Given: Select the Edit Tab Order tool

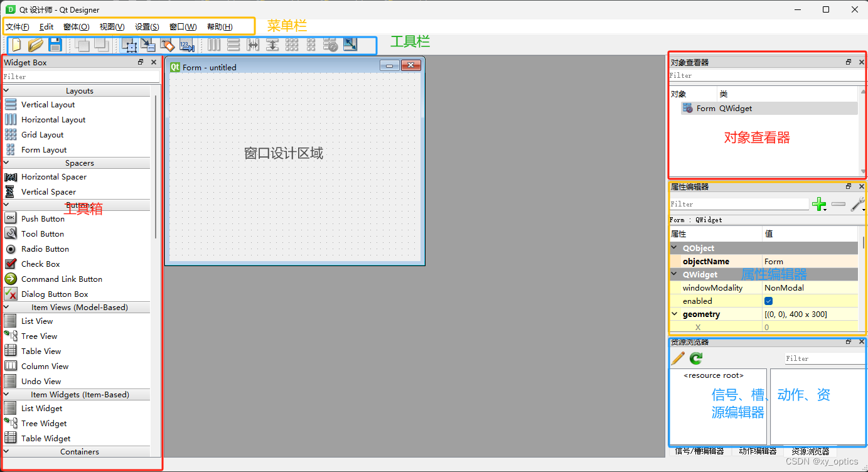Looking at the screenshot, I should point(186,45).
